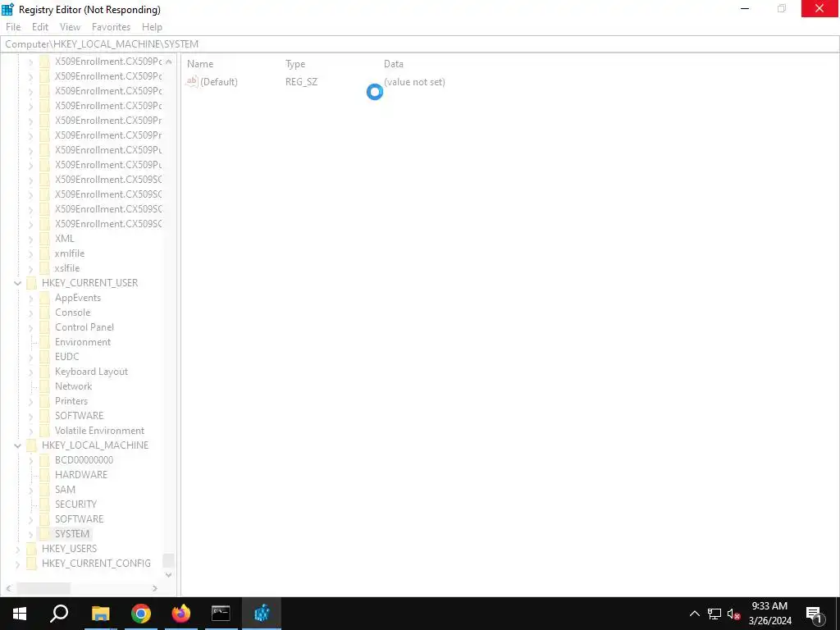Open the network status tray icon
The height and width of the screenshot is (630, 840).
click(x=714, y=614)
